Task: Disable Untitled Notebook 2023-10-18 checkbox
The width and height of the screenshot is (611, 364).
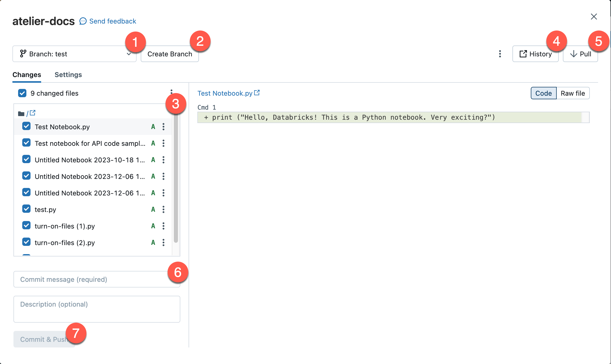Action: point(26,160)
